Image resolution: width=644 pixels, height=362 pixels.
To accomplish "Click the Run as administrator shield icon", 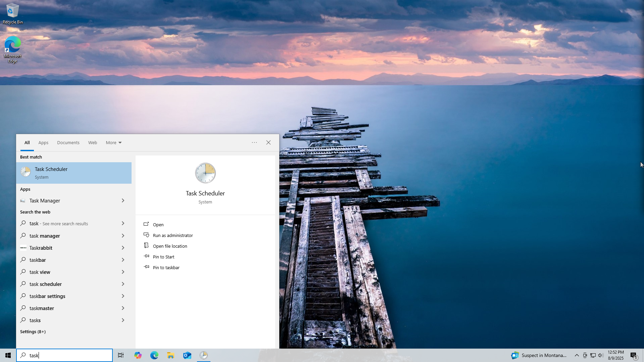I will point(146,235).
